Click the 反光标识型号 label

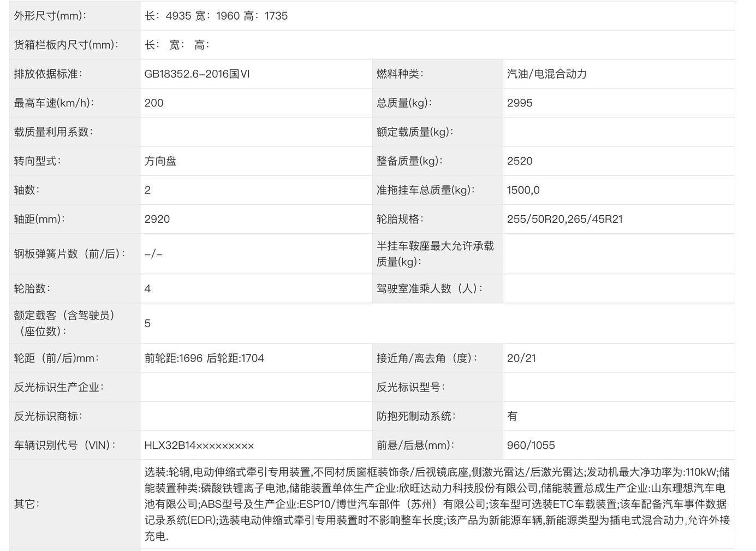[410, 387]
